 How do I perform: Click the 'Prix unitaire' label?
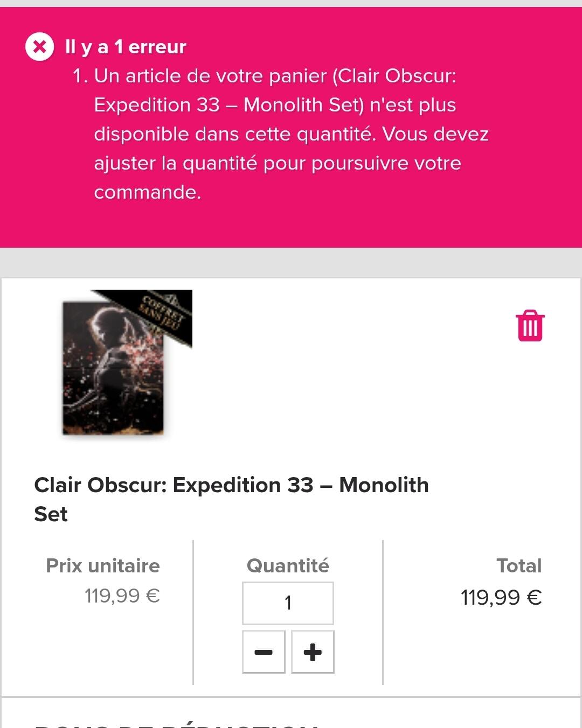(x=103, y=565)
